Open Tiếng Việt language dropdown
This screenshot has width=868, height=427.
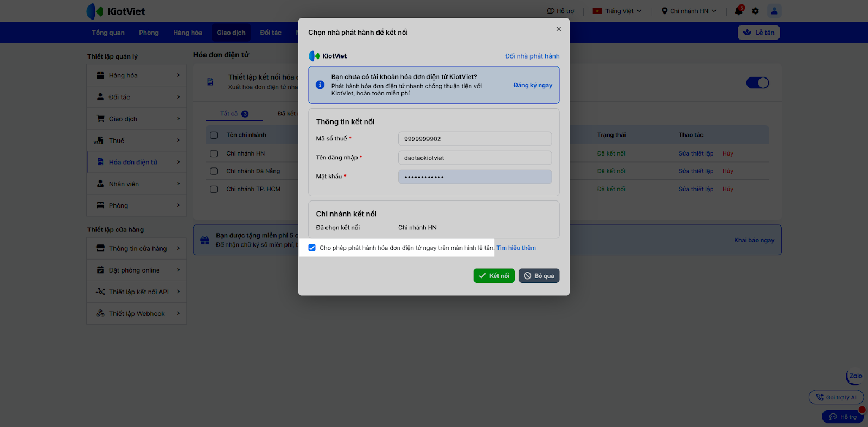tap(617, 11)
